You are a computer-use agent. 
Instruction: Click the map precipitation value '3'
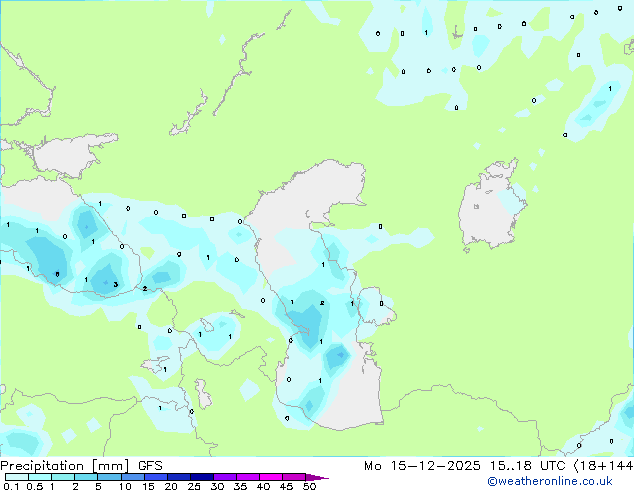tap(116, 285)
